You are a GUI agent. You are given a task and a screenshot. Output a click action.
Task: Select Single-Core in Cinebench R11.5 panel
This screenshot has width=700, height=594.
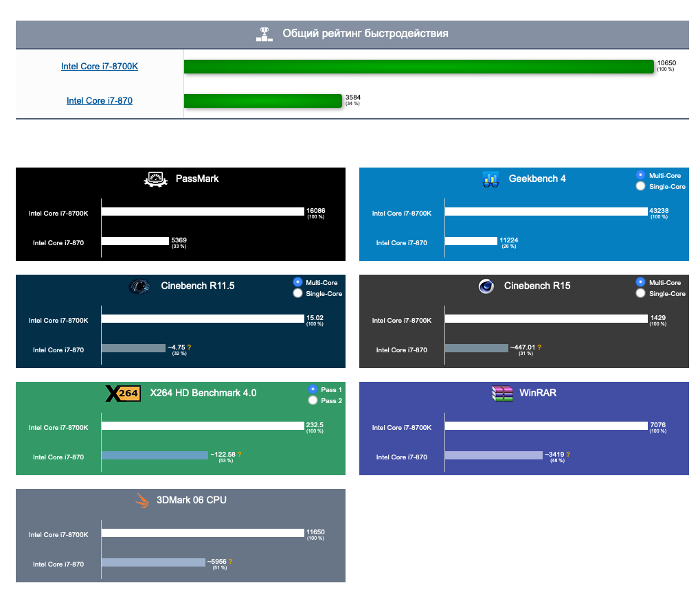point(297,293)
